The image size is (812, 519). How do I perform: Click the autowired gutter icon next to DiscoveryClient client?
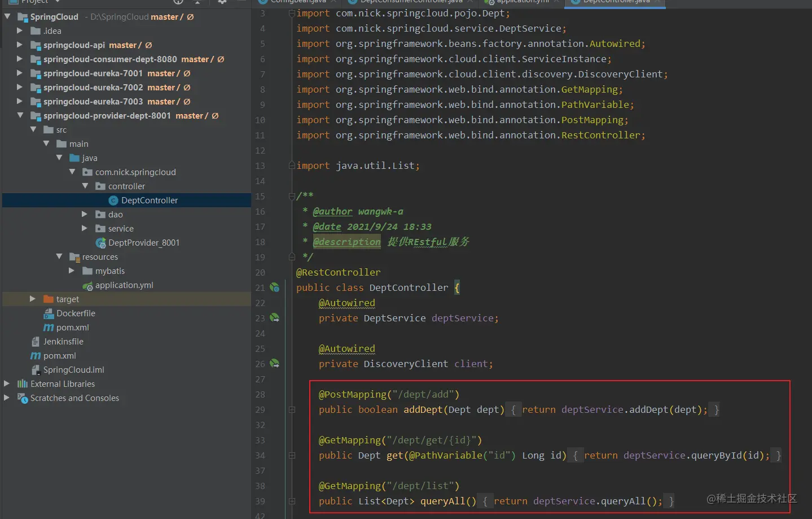(x=274, y=364)
